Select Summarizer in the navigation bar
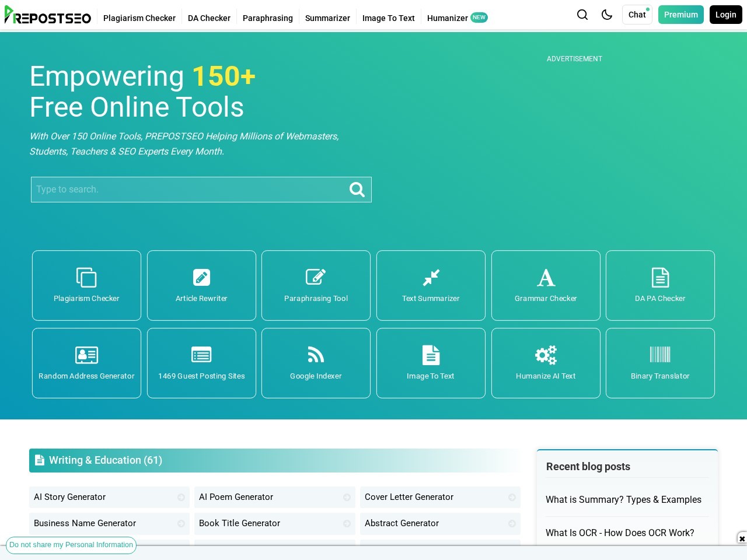The image size is (747, 560). click(x=327, y=18)
